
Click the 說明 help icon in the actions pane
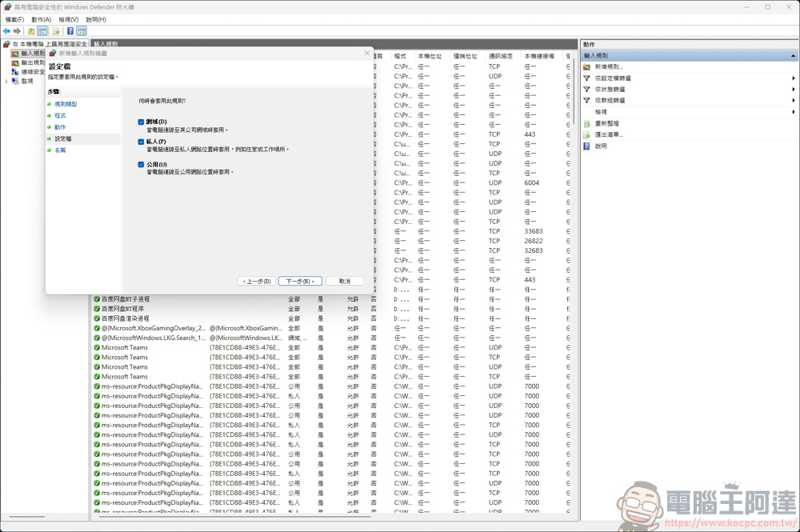click(587, 146)
